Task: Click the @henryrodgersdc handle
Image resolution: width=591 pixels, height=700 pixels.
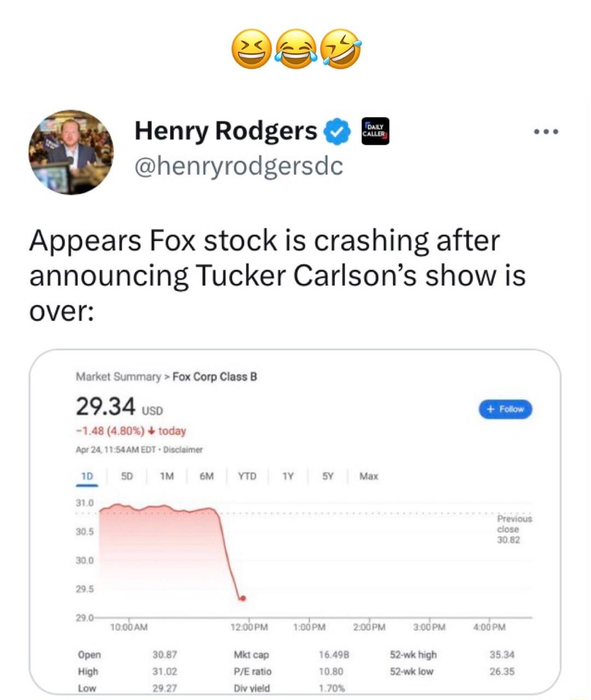Action: (239, 166)
